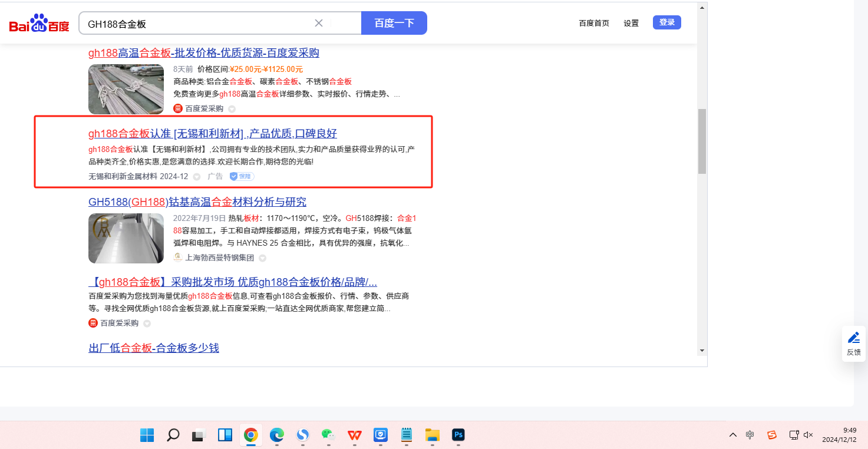Expand the hidden system tray icons chevron
868x449 pixels.
click(x=732, y=435)
